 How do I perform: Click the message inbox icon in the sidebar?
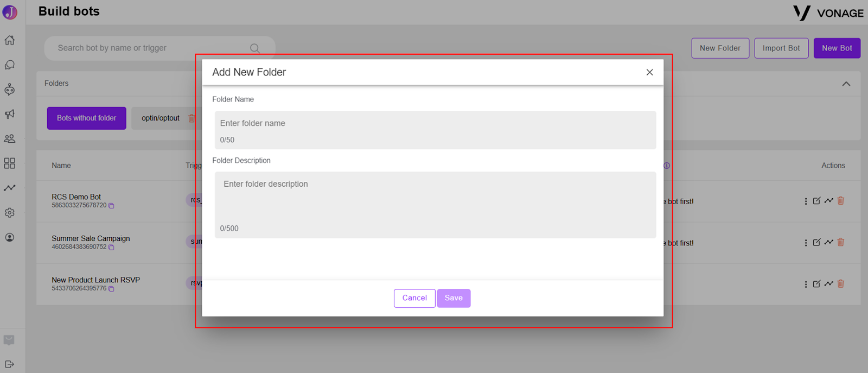[9, 340]
